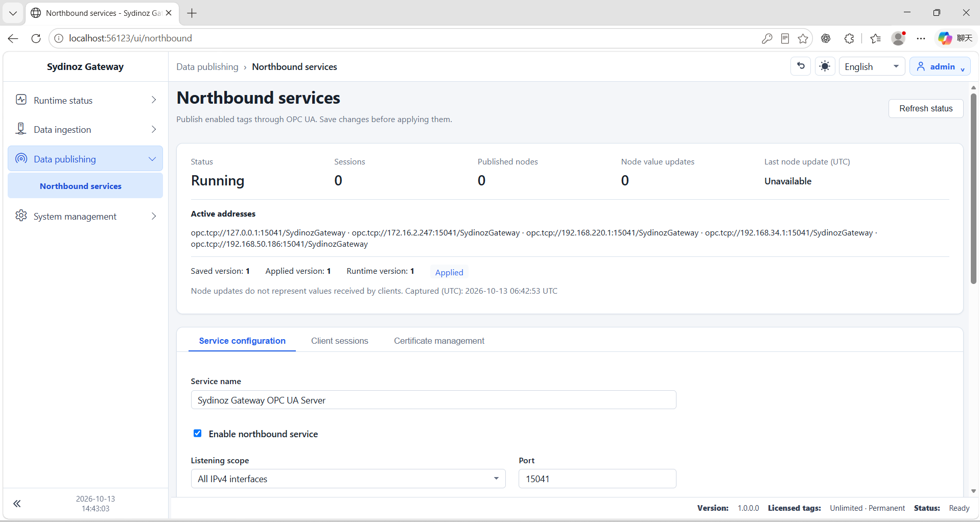Click the browser address bar URL
Viewport: 980px width, 522px height.
[x=130, y=38]
